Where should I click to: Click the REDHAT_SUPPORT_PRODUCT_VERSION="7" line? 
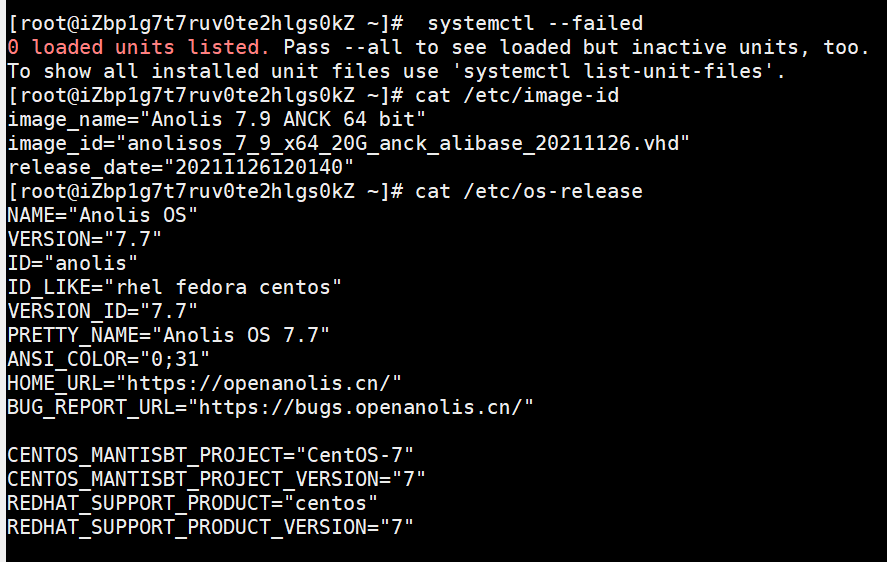210,527
